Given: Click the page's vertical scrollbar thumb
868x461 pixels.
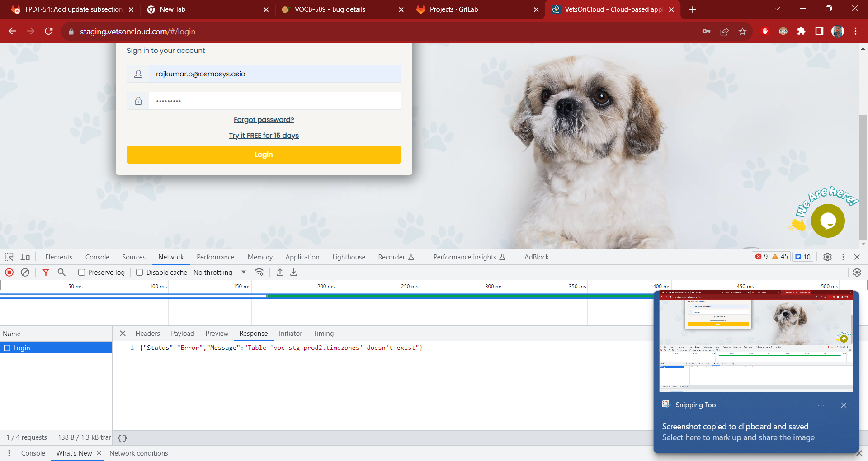Looking at the screenshot, I should pyautogui.click(x=863, y=176).
